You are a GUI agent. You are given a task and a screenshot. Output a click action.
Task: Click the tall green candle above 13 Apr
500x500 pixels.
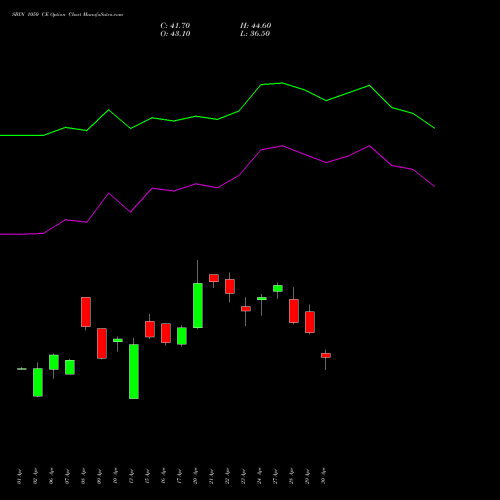[x=134, y=371]
